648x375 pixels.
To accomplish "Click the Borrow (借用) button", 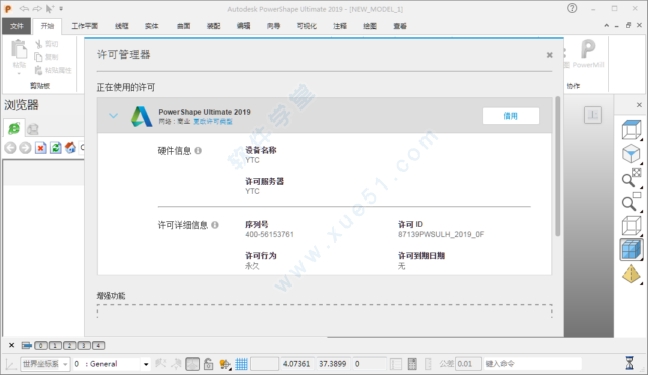I will [x=511, y=116].
